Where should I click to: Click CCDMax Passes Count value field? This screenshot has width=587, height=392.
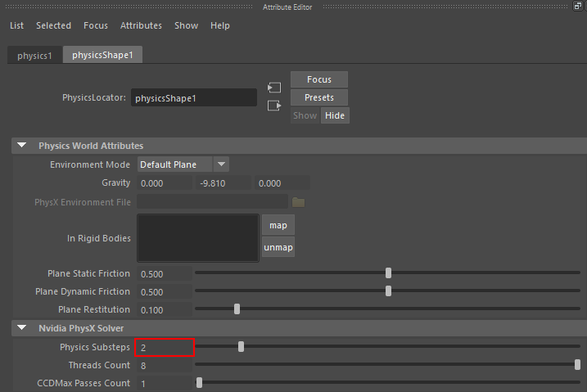point(165,383)
